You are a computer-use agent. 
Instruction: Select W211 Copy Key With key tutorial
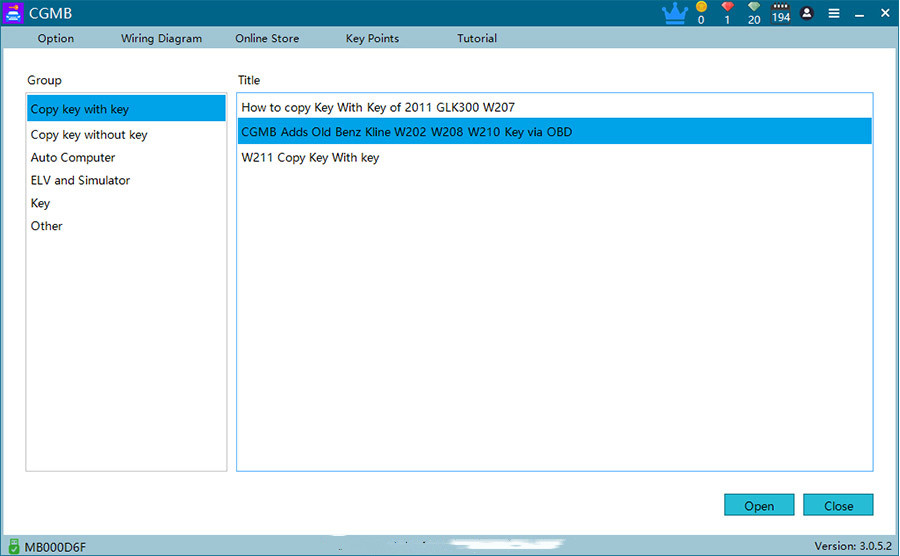(x=554, y=157)
